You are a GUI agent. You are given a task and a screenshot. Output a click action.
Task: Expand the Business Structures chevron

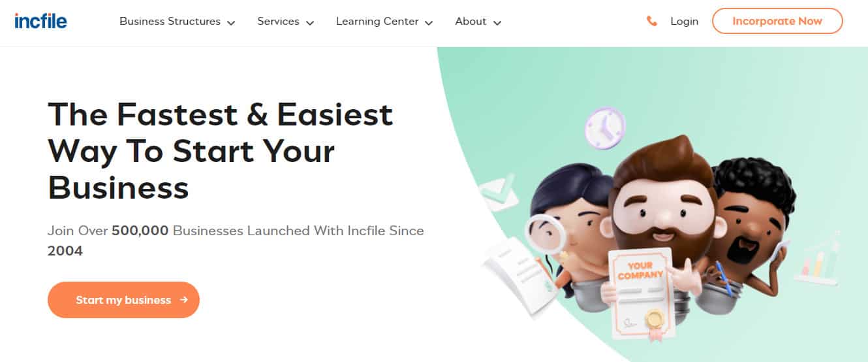[x=231, y=23]
